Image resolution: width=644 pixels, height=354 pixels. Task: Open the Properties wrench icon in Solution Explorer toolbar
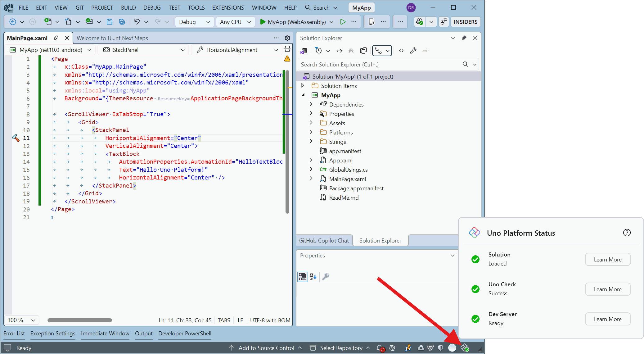click(413, 50)
